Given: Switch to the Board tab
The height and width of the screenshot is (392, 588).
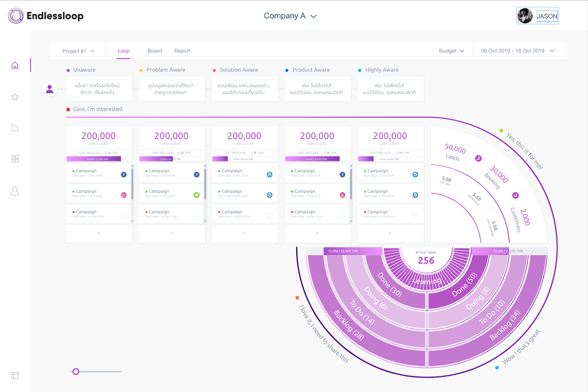Looking at the screenshot, I should pyautogui.click(x=154, y=51).
